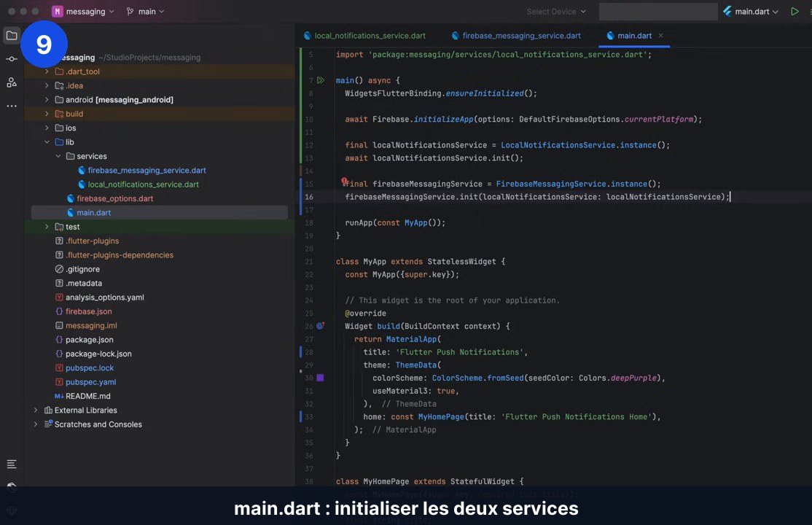Click line number 16 in gutter

pyautogui.click(x=308, y=197)
